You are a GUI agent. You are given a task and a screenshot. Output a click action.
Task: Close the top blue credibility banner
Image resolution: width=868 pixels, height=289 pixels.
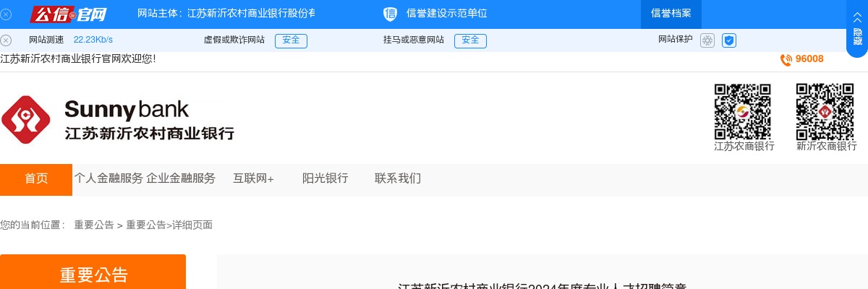(6, 14)
